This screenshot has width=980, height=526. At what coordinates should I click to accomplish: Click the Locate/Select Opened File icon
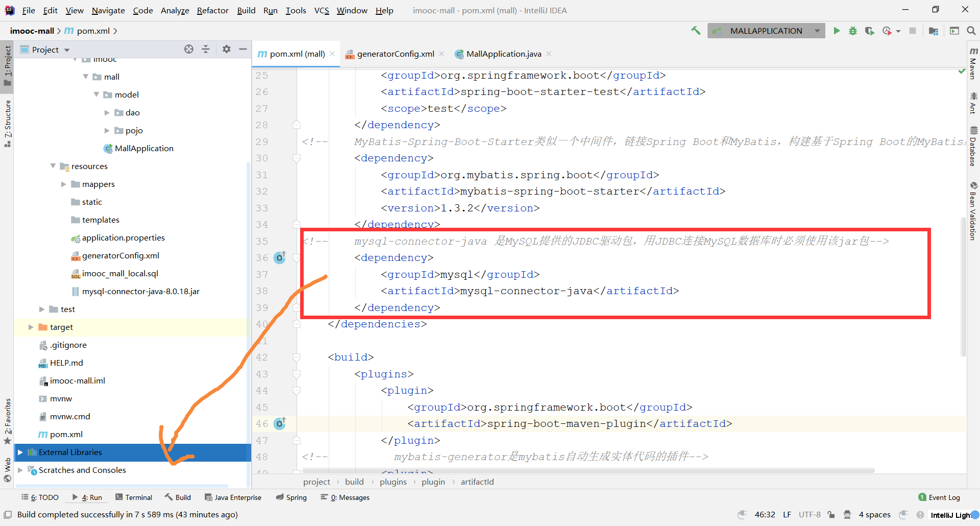[189, 49]
